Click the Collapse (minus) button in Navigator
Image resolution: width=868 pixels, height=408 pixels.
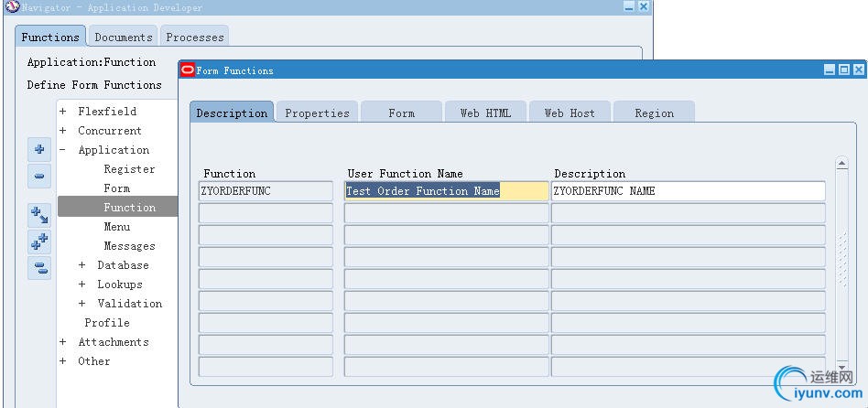[x=39, y=177]
